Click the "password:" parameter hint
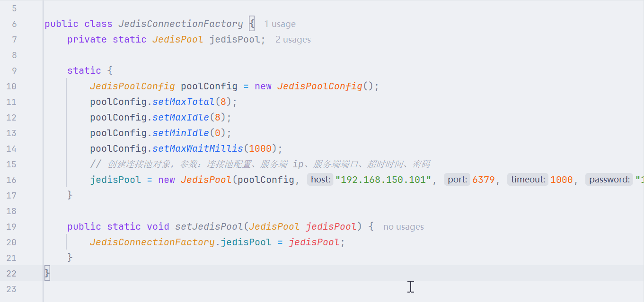 (609, 180)
